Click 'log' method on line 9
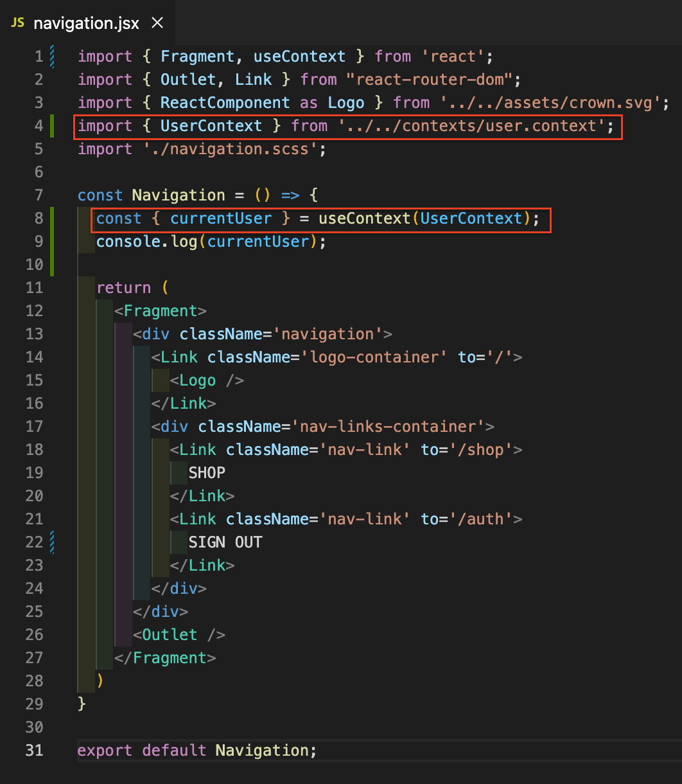The width and height of the screenshot is (682, 784). click(x=183, y=242)
